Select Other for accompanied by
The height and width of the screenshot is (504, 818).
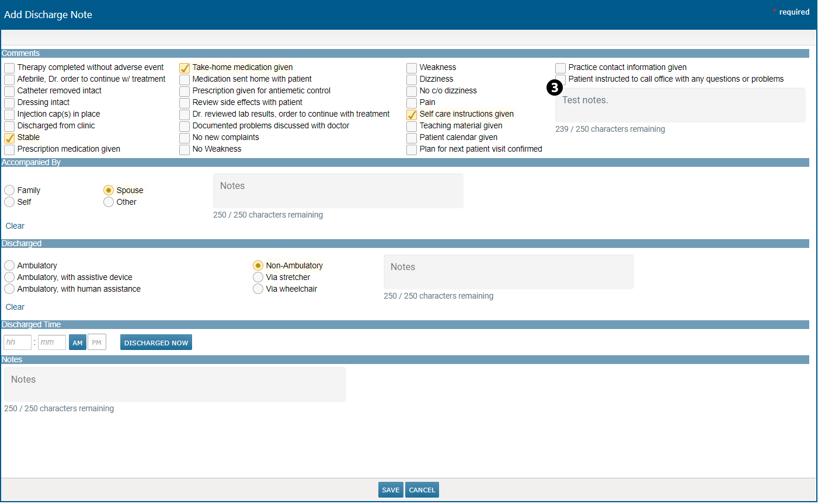[109, 202]
